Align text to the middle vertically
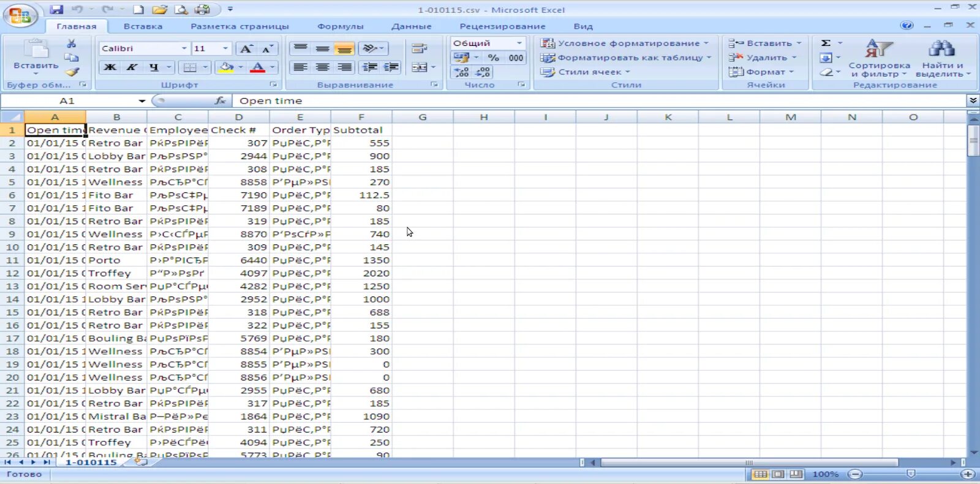 (x=322, y=48)
